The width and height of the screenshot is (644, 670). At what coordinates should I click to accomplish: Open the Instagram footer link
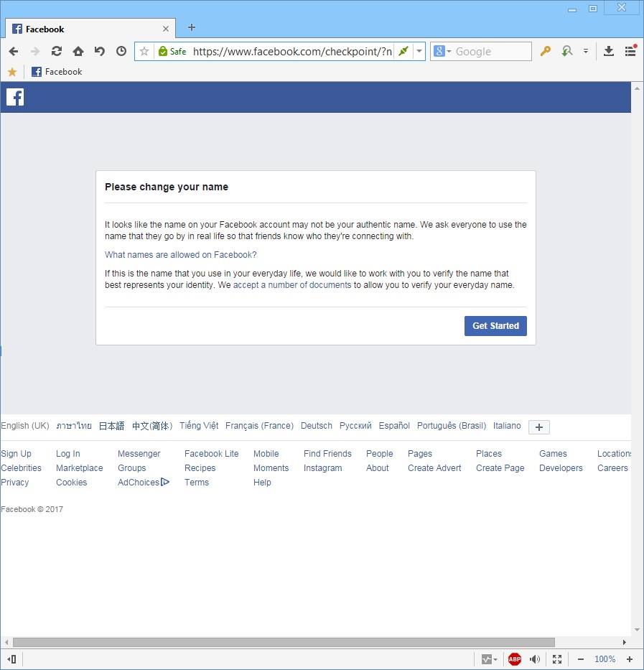[322, 468]
